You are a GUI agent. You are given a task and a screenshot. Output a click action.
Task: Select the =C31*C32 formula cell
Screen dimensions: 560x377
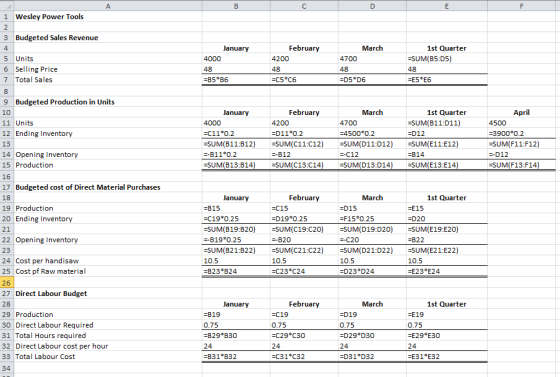coord(304,357)
